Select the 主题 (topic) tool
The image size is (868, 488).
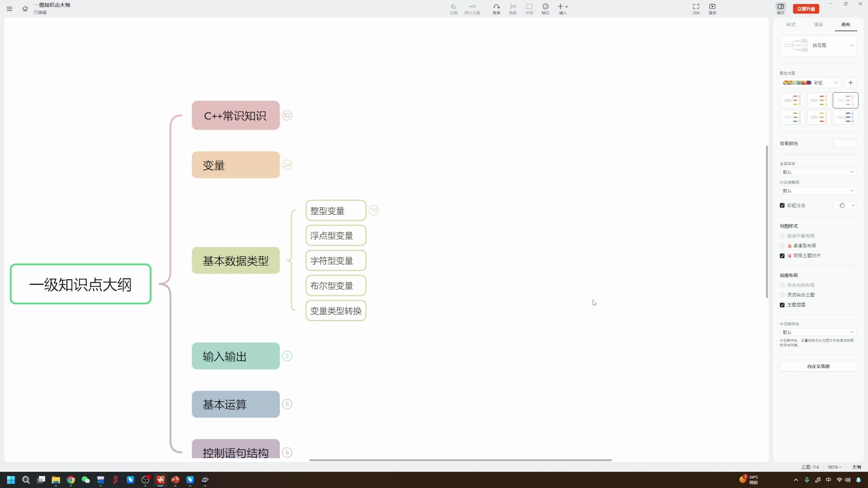tap(453, 9)
